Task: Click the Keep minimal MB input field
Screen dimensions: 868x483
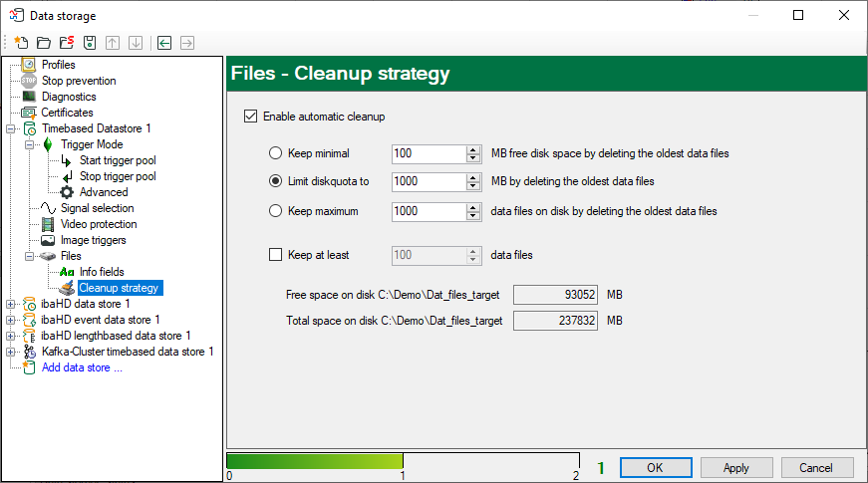Action: [430, 153]
